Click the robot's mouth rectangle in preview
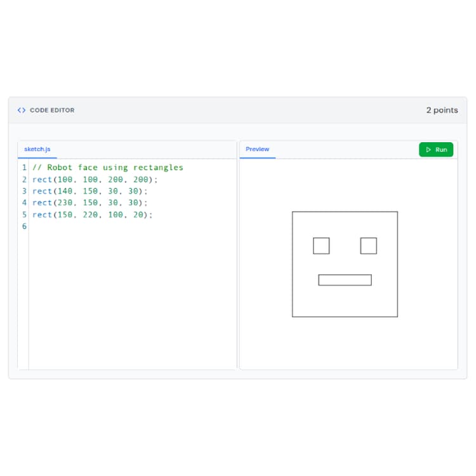The width and height of the screenshot is (476, 476). [345, 280]
